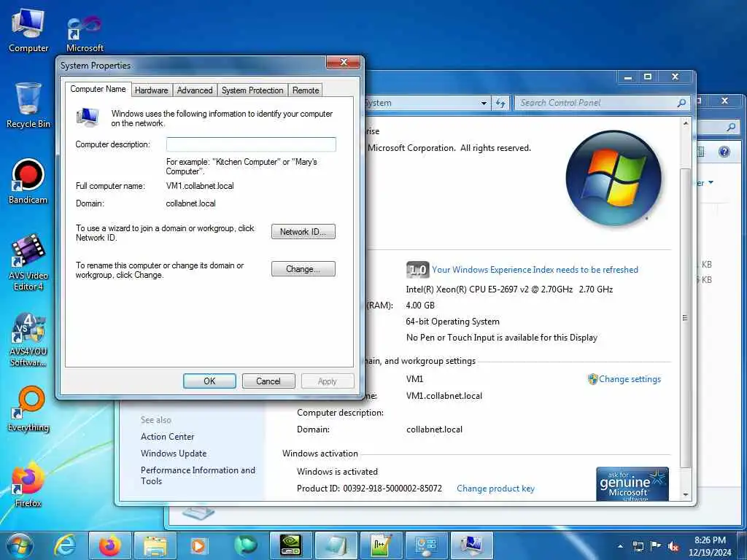Open the Notepad taskbar item
This screenshot has width=747, height=560.
click(x=336, y=545)
